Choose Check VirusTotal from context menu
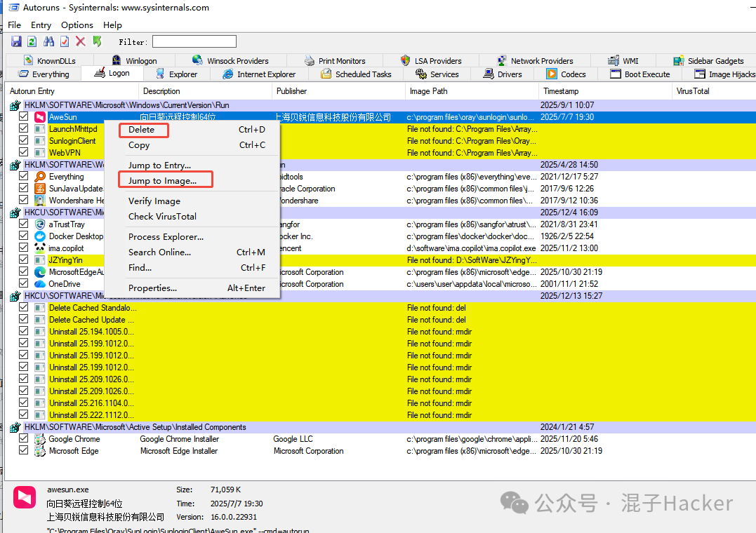Viewport: 756px width, 533px height. click(162, 217)
